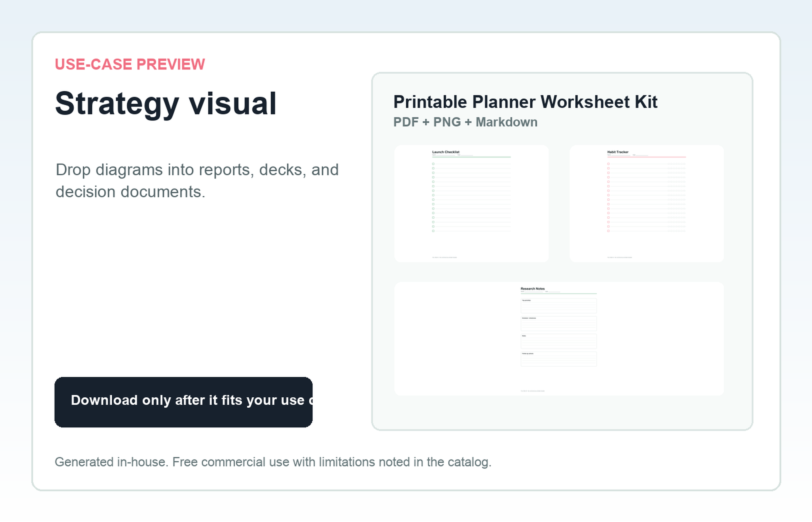Click the 'Download only after it fits' button

pyautogui.click(x=183, y=402)
